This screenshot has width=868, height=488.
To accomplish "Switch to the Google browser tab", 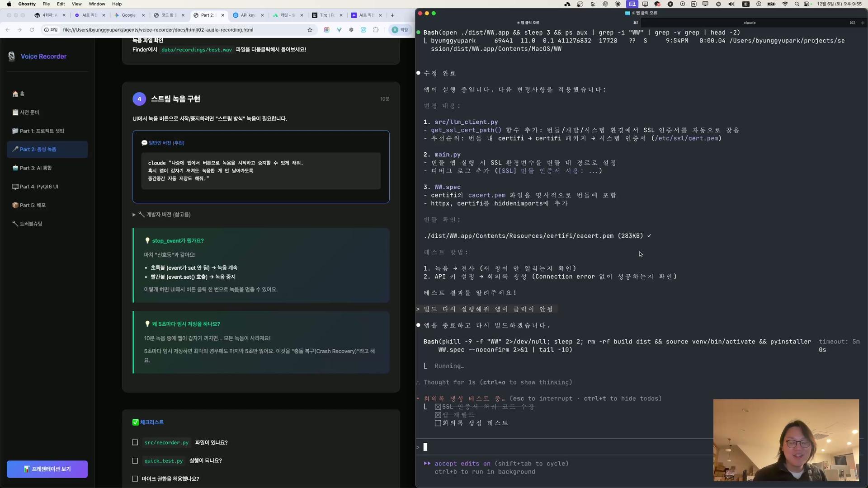I will [x=128, y=15].
